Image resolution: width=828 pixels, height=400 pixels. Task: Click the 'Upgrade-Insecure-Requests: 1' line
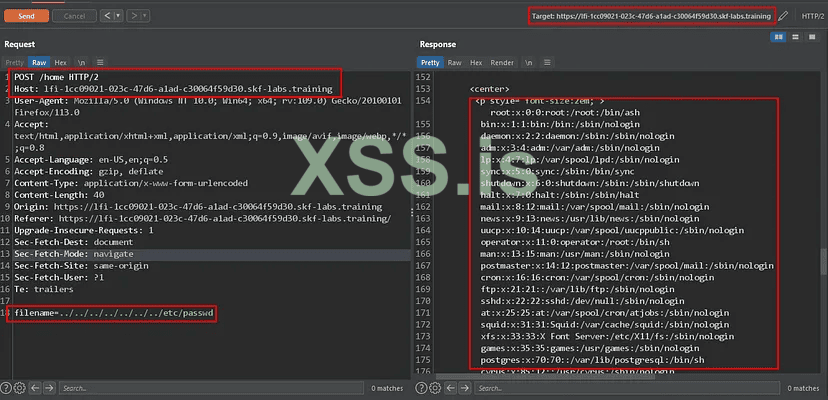pos(84,230)
